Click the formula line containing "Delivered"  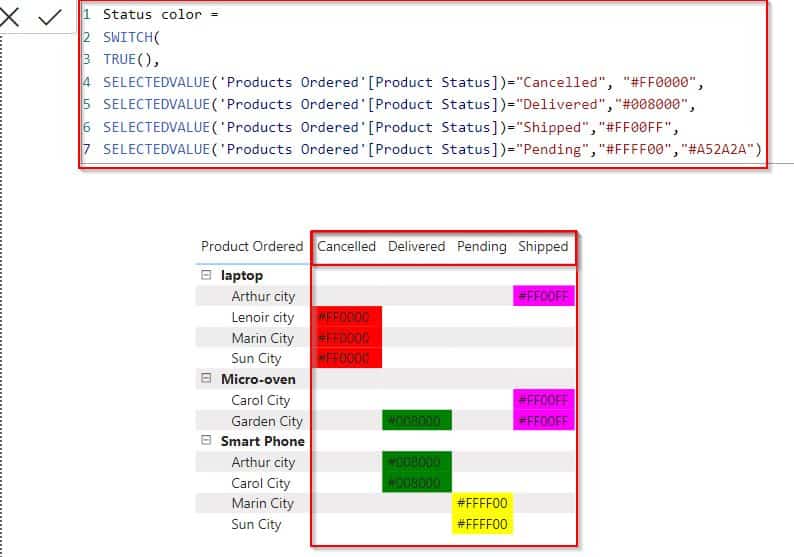point(399,104)
